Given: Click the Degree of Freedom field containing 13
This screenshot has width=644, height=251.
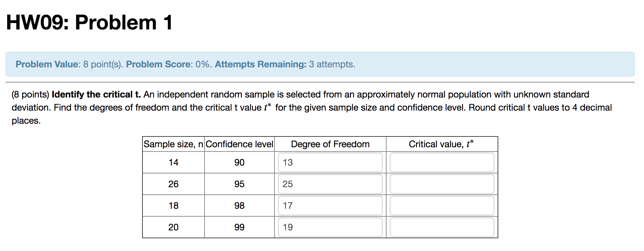Looking at the screenshot, I should click(330, 162).
